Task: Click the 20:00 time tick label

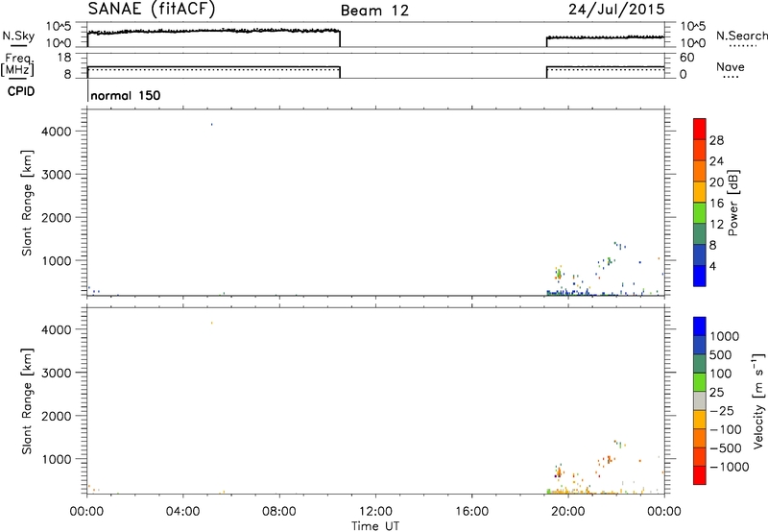Action: [x=568, y=512]
